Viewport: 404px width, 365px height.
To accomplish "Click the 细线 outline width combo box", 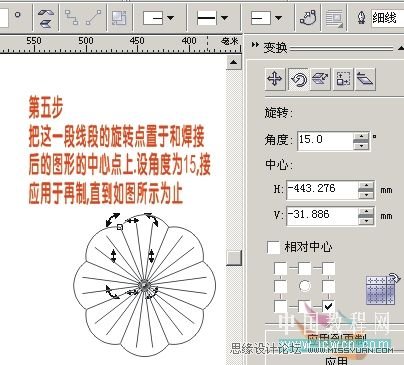I will coord(387,17).
